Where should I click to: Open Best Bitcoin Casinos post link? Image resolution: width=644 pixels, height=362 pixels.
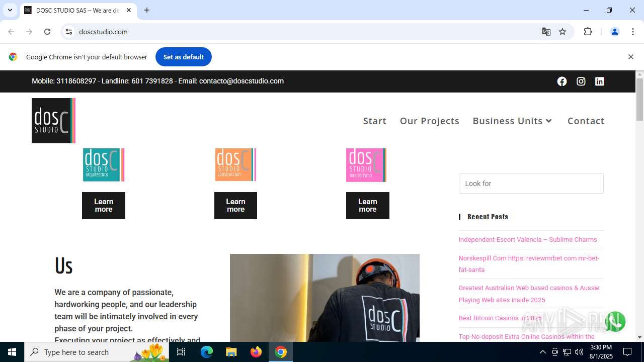(x=500, y=318)
